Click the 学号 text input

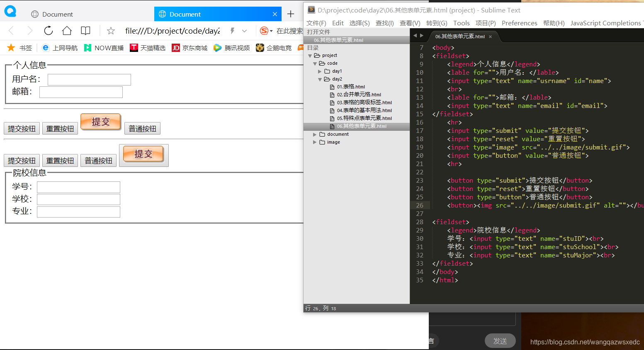coord(78,187)
